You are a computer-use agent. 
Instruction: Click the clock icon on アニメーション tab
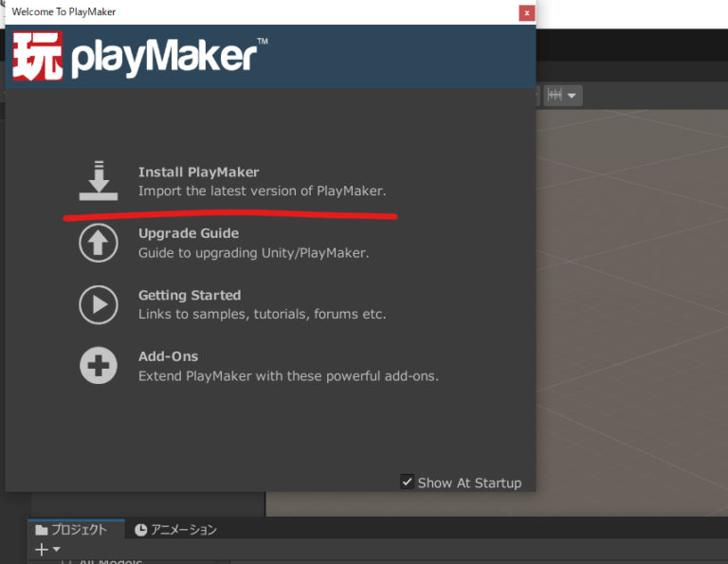tap(140, 530)
